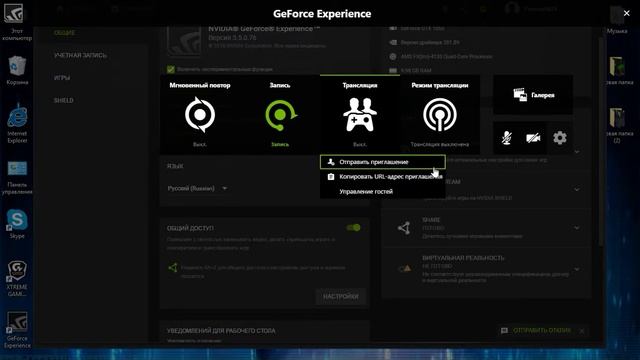This screenshot has width=640, height=360.
Task: Open the Музыка desktop folder
Action: tap(617, 20)
